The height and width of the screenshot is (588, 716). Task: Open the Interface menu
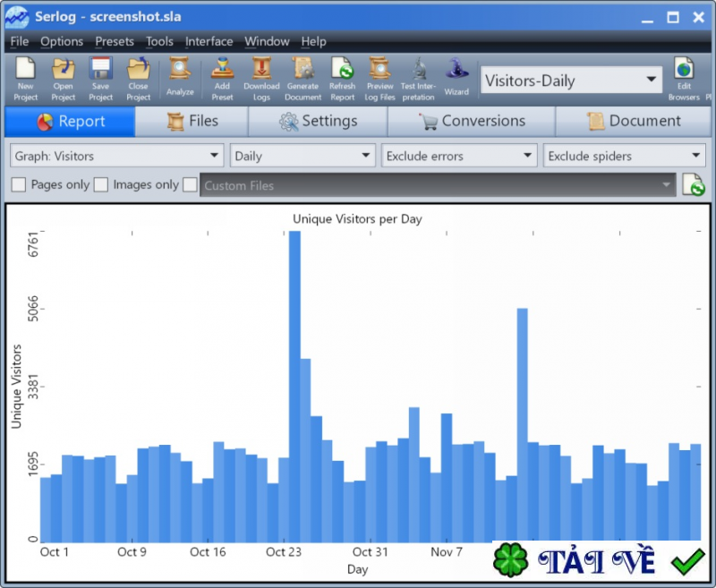(209, 41)
